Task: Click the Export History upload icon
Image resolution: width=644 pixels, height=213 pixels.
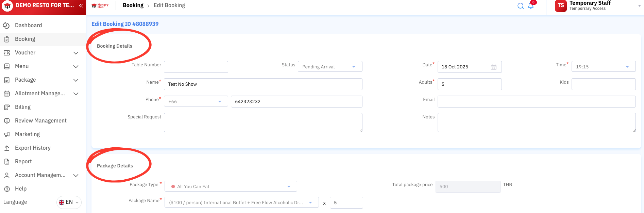Action: click(x=6, y=148)
